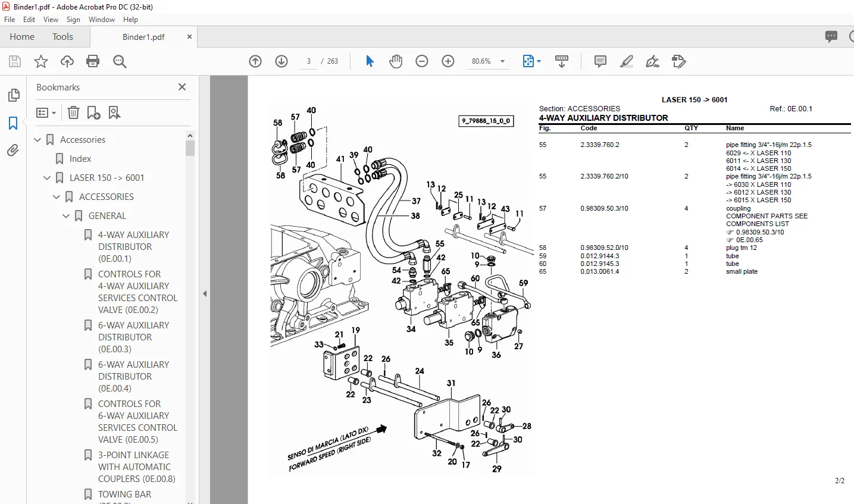Image resolution: width=854 pixels, height=504 pixels.
Task: Open 6-WAY AUXILIARY DISTRIBUTOR (0E.00.3) bookmark
Action: 134,337
